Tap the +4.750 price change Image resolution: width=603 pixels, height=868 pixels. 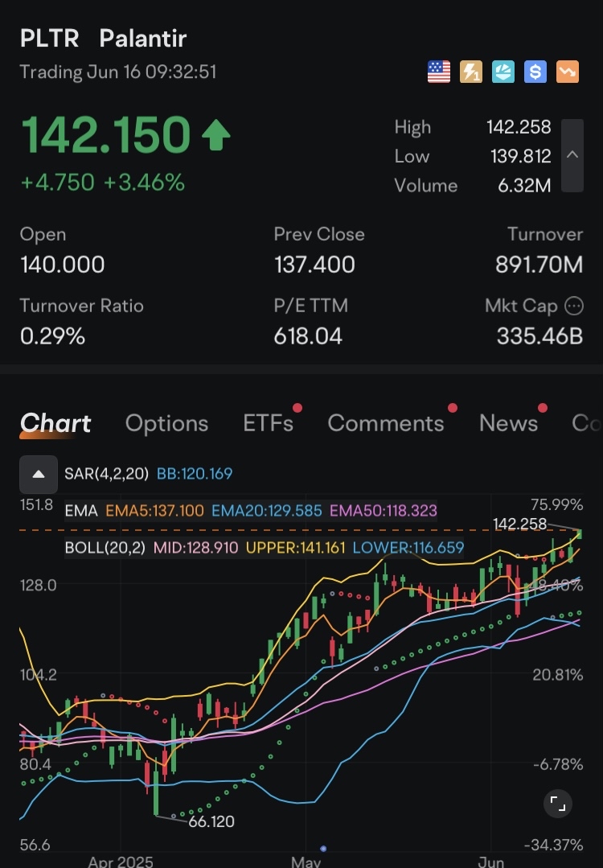[58, 183]
